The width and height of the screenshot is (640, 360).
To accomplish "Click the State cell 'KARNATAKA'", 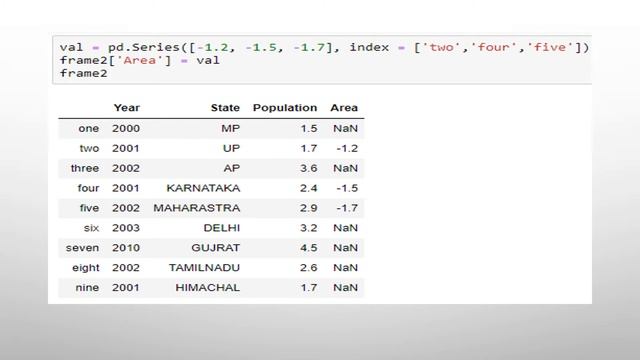I will tap(203, 188).
